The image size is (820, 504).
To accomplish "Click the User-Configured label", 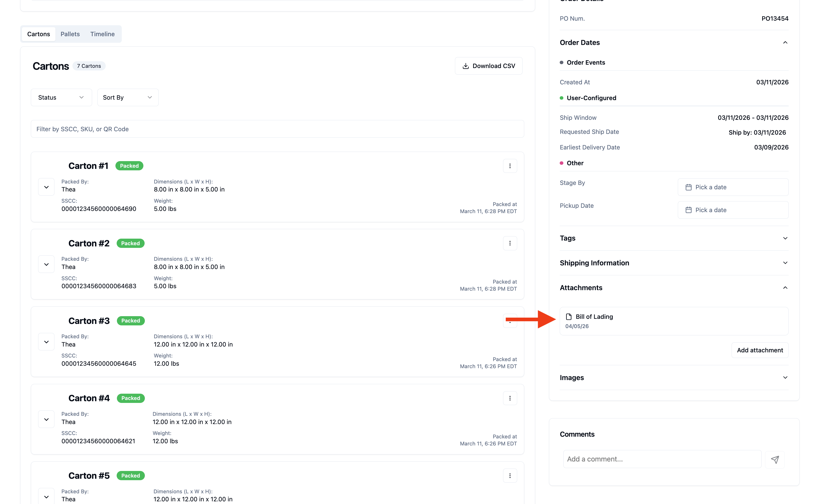I will click(x=591, y=98).
